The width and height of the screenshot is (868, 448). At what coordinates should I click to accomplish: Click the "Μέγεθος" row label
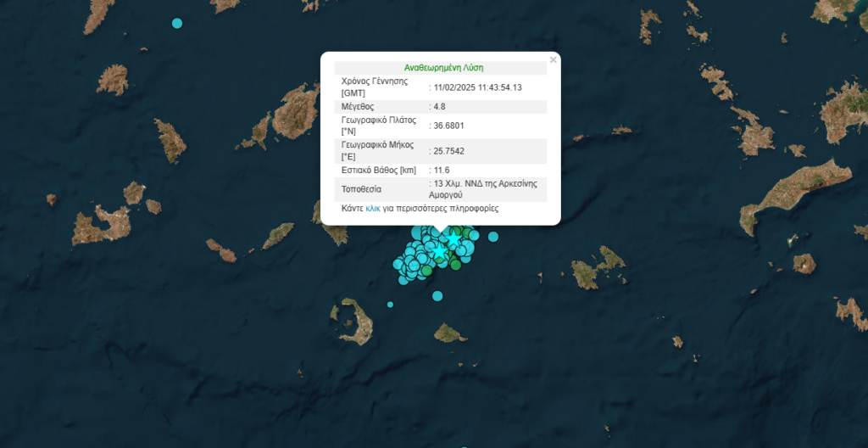click(358, 107)
